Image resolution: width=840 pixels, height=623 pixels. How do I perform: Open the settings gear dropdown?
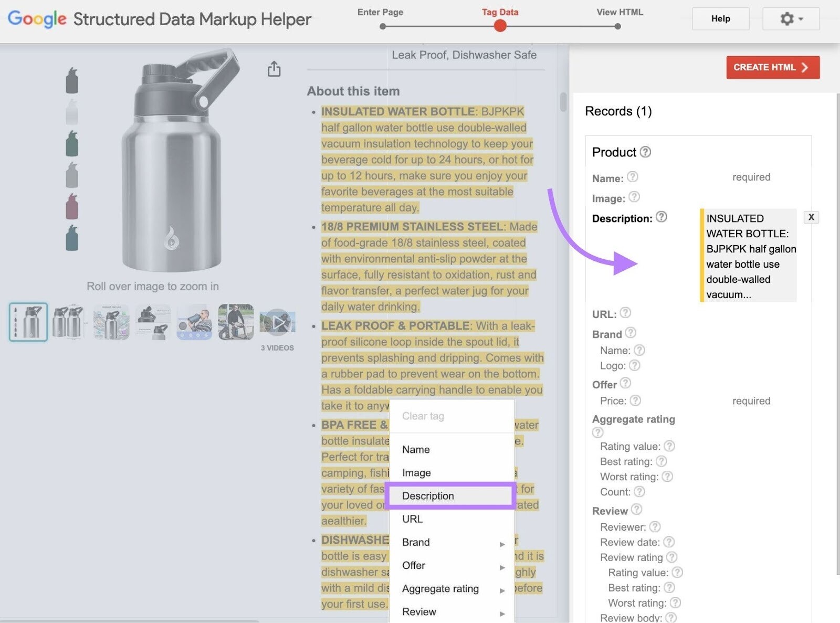[x=790, y=18]
